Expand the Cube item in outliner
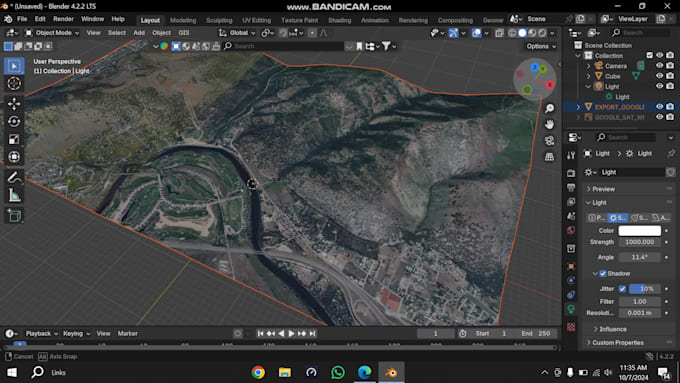Image resolution: width=680 pixels, height=383 pixels. coord(588,76)
